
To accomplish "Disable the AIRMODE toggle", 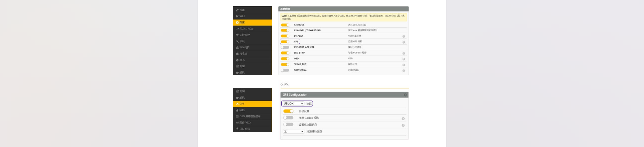I will tap(285, 25).
